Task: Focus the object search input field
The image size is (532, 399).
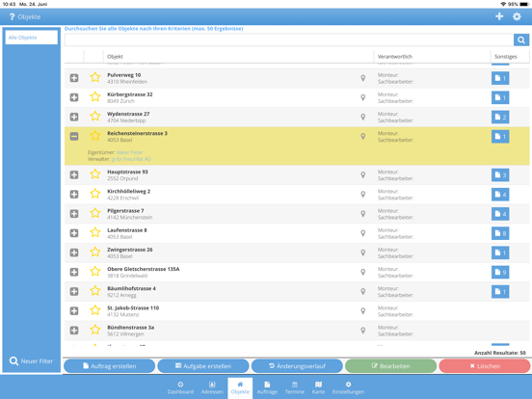Action: (x=289, y=40)
